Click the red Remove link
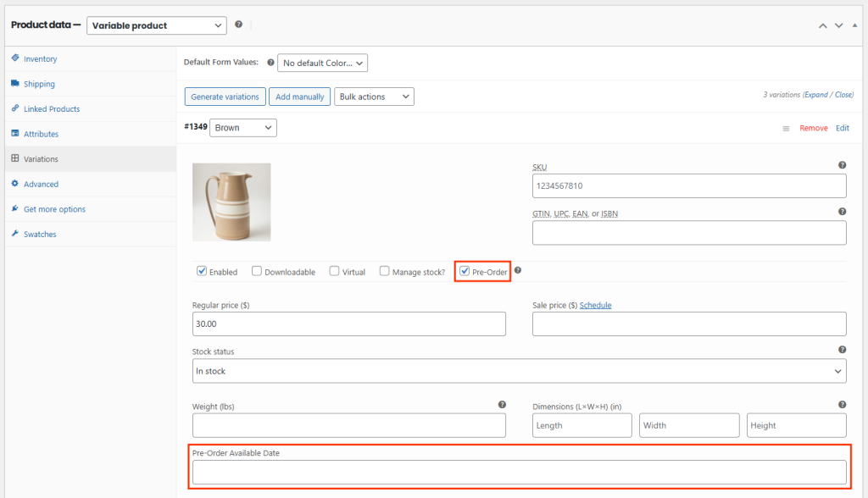Screen dimensions: 868x498 point(813,128)
